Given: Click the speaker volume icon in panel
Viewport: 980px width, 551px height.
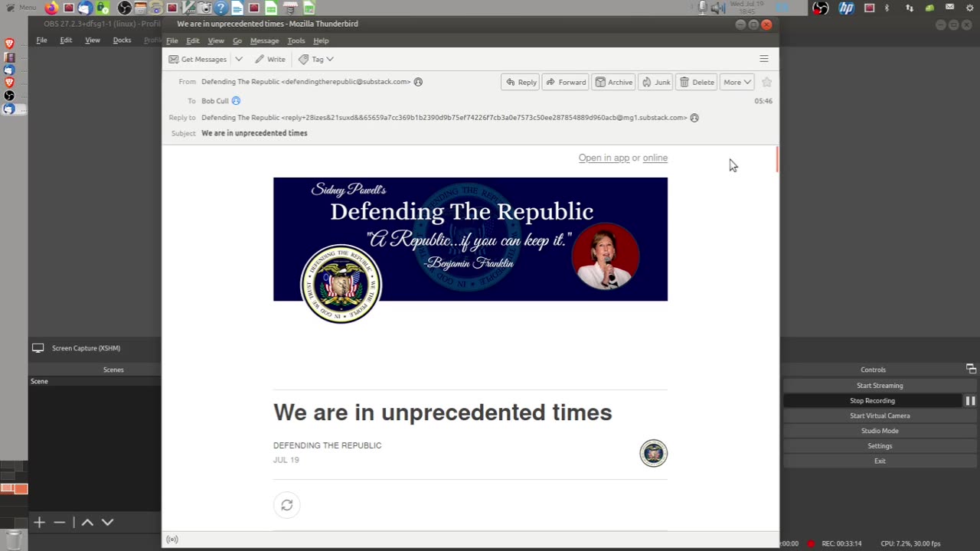Looking at the screenshot, I should tap(717, 8).
